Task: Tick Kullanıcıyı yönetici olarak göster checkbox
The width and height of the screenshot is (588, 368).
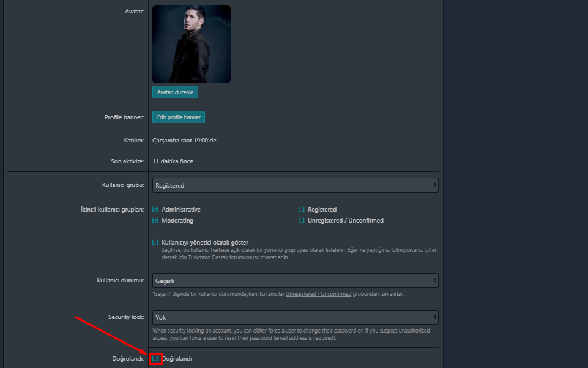Action: 155,243
